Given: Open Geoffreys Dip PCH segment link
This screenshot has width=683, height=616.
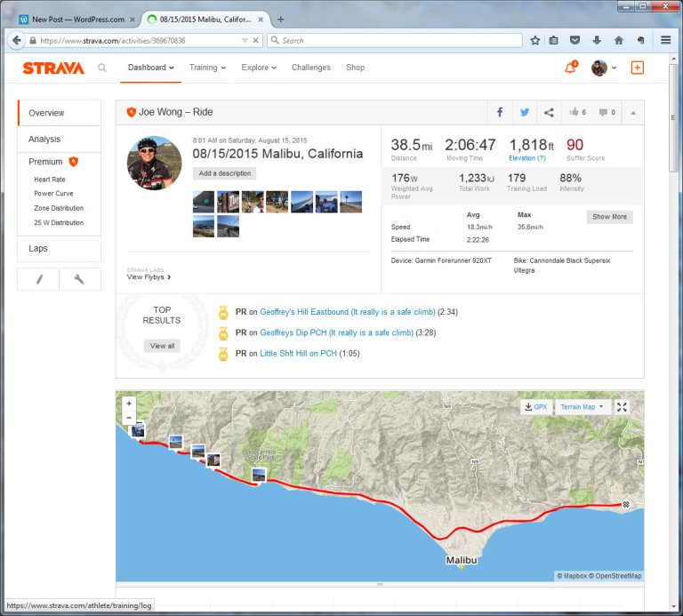Looking at the screenshot, I should tap(337, 332).
